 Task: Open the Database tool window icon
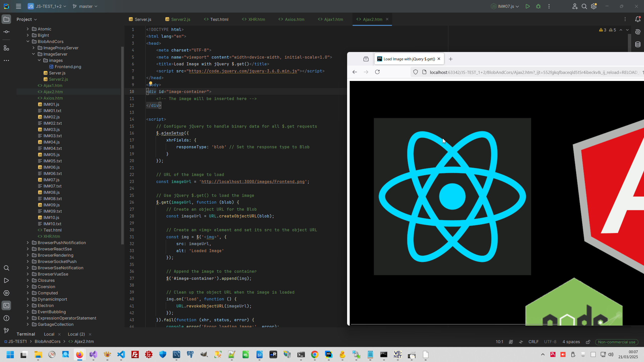[638, 44]
